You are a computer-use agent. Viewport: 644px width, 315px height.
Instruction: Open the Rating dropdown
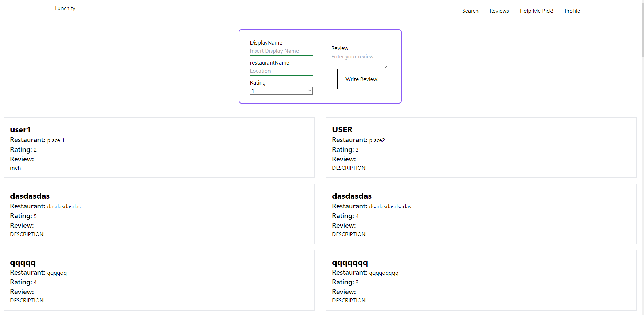tap(281, 91)
